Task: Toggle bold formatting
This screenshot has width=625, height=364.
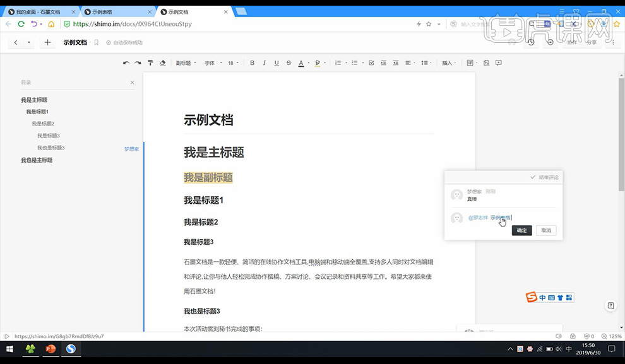Action: coord(252,63)
